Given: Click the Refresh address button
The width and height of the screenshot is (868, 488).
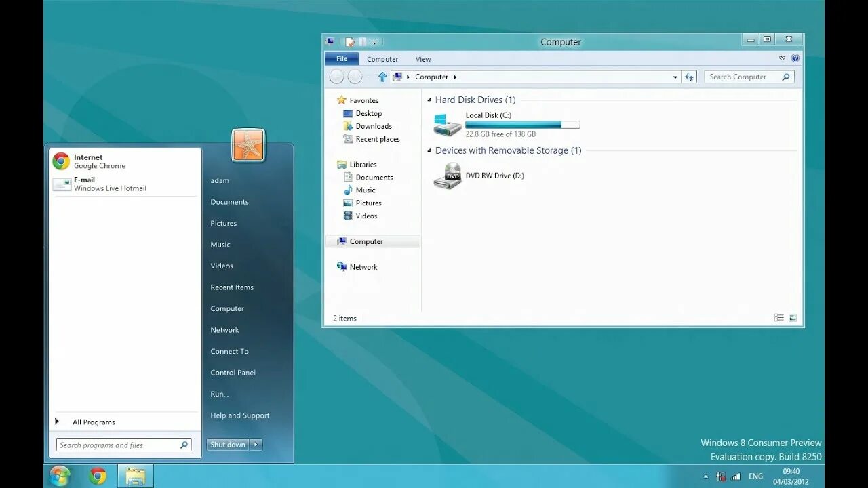Looking at the screenshot, I should click(x=690, y=77).
